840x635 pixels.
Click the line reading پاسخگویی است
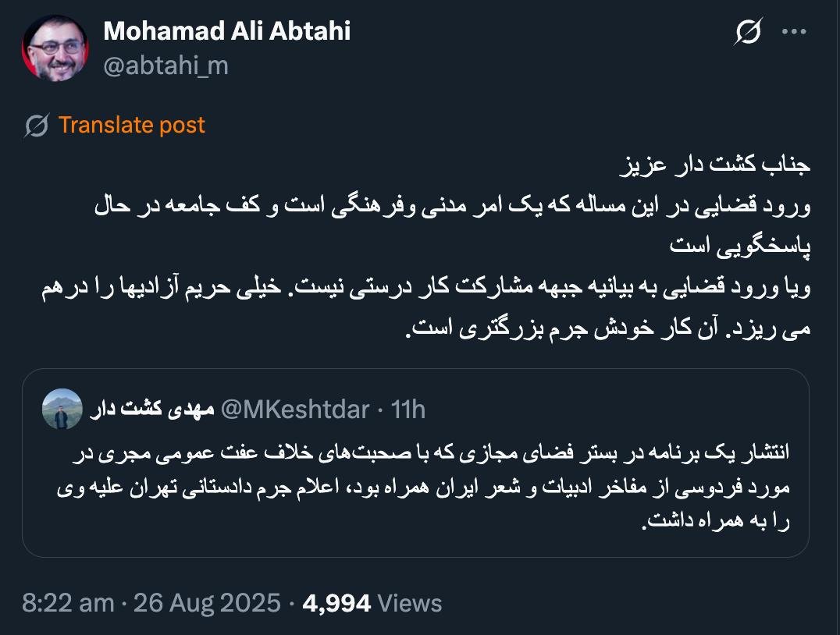[x=743, y=247]
